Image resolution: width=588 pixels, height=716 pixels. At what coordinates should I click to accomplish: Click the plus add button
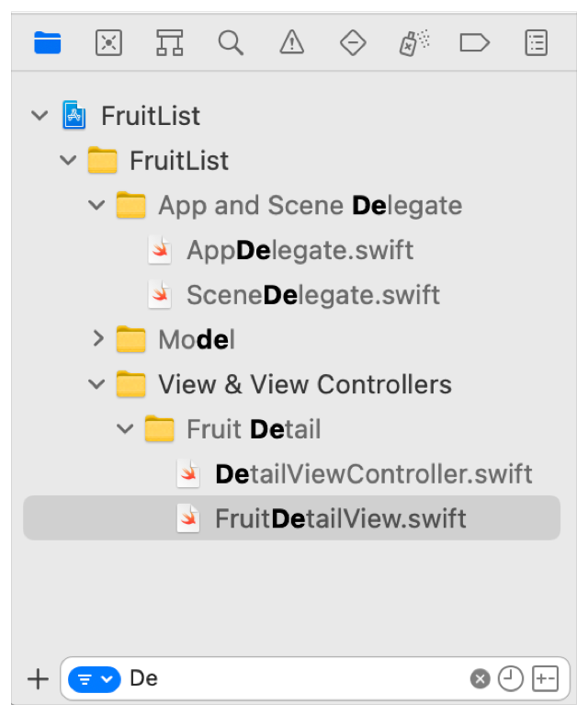click(x=38, y=679)
